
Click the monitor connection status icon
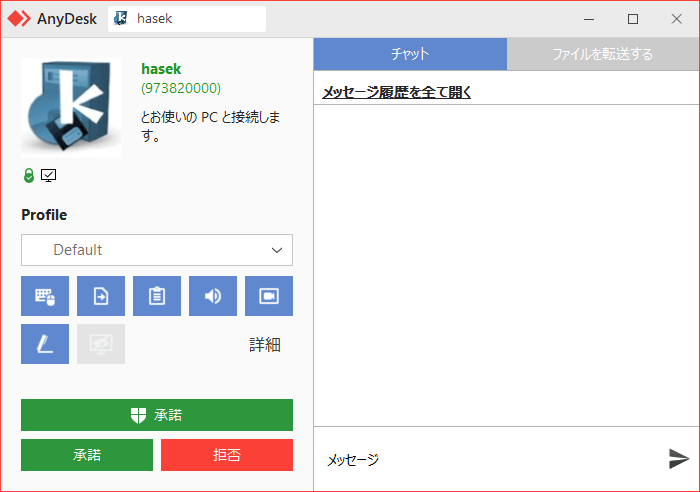pyautogui.click(x=48, y=175)
